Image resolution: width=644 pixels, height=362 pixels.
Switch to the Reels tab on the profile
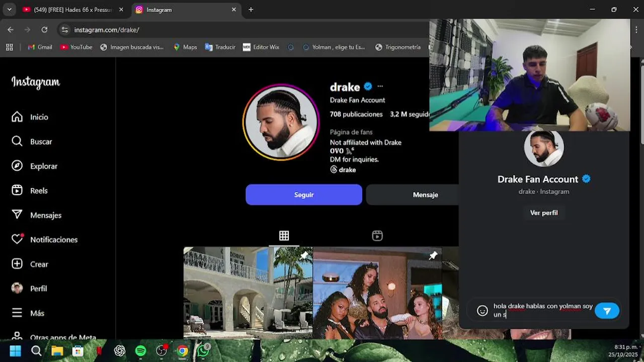pos(377,236)
